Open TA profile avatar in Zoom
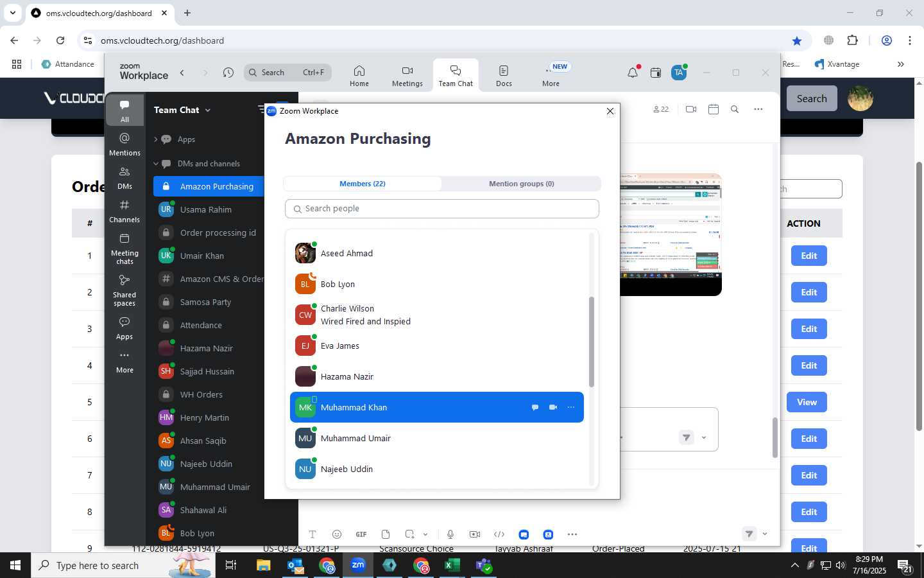This screenshot has width=924, height=578. tap(679, 73)
